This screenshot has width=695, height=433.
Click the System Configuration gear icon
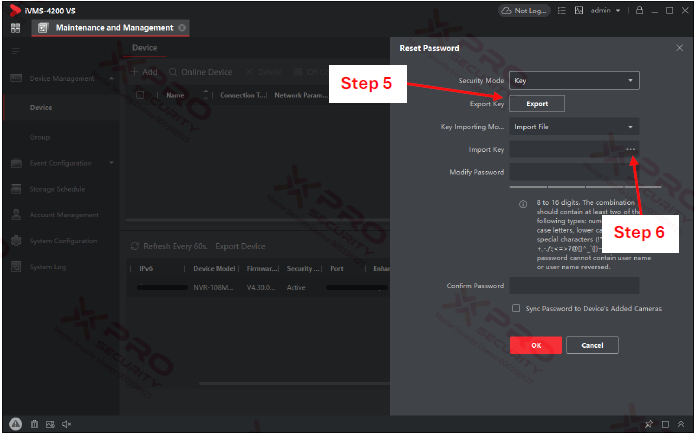point(16,241)
